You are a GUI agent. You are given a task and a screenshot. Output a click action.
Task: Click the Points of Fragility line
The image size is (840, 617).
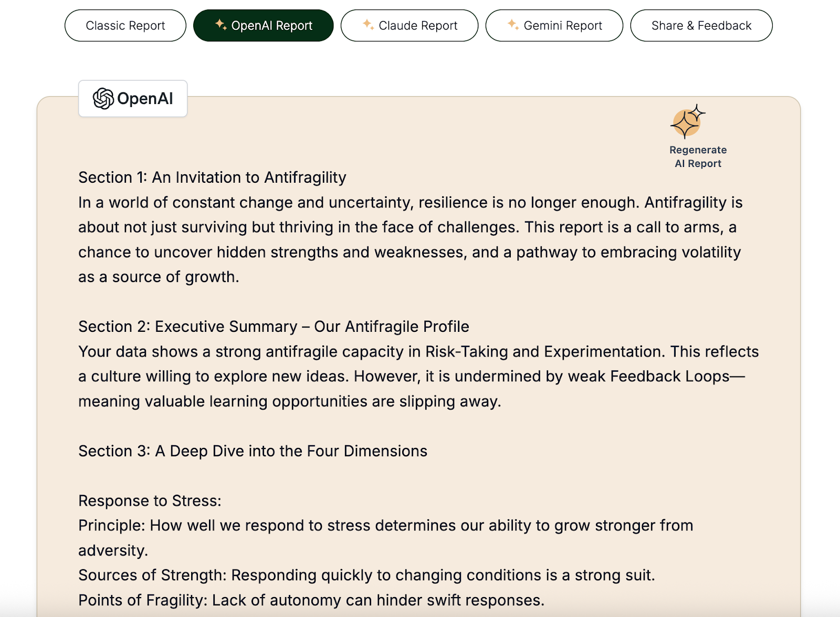[311, 600]
